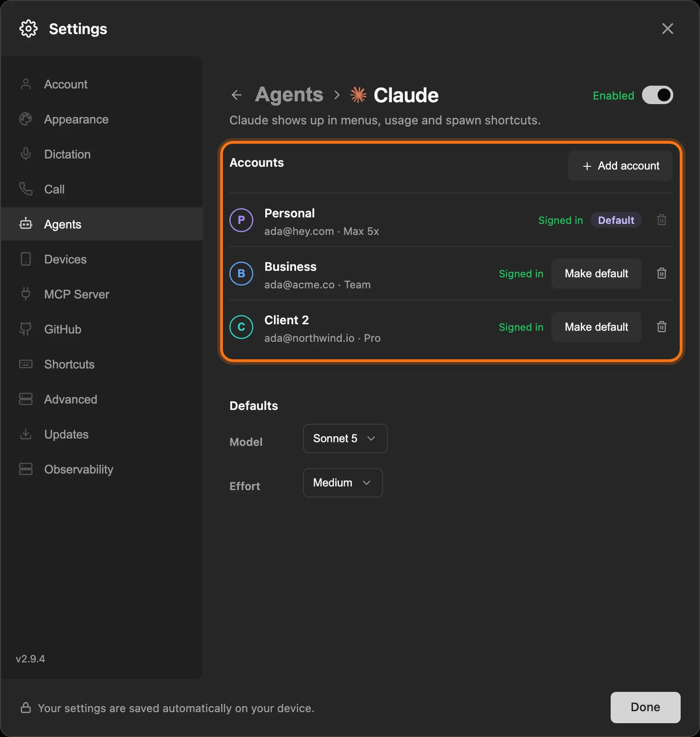Click the Add account button
Image resolution: width=700 pixels, height=737 pixels.
point(620,166)
